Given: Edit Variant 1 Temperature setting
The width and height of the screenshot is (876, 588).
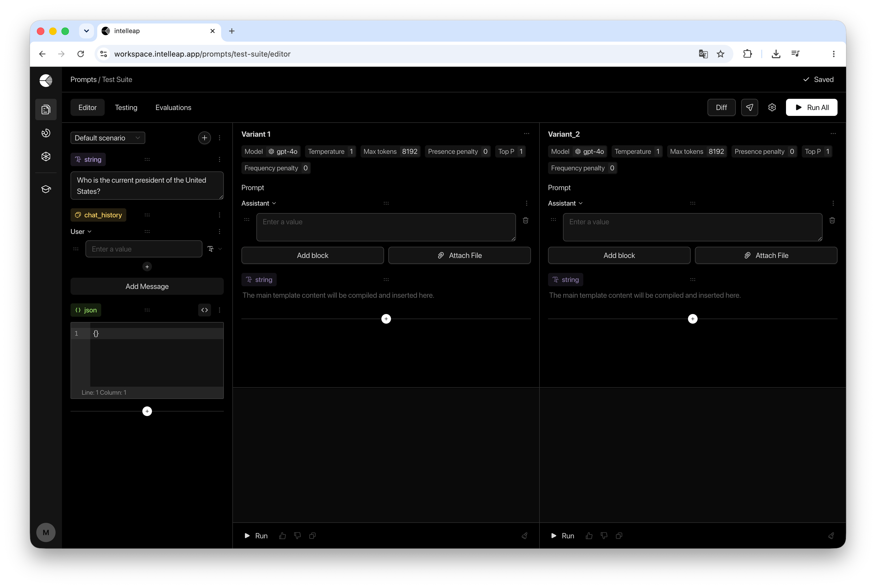Looking at the screenshot, I should click(x=330, y=151).
